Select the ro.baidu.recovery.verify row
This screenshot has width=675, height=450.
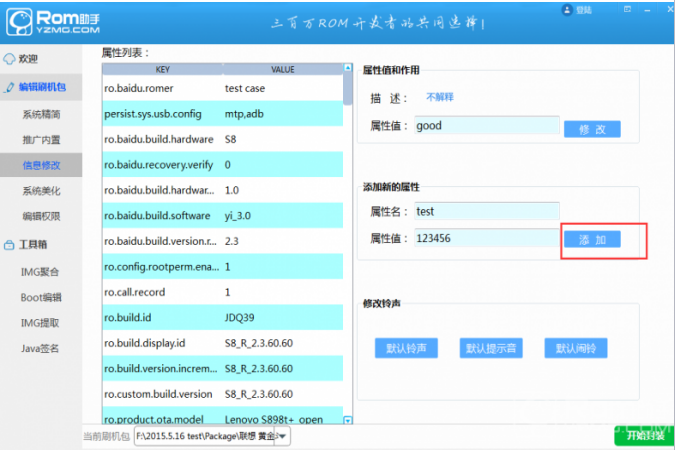(x=223, y=164)
